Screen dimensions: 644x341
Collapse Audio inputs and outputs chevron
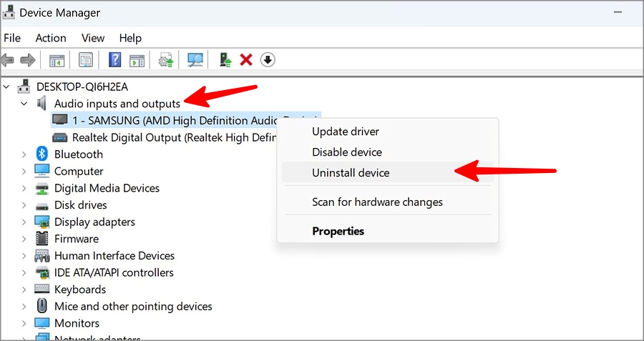pos(24,104)
